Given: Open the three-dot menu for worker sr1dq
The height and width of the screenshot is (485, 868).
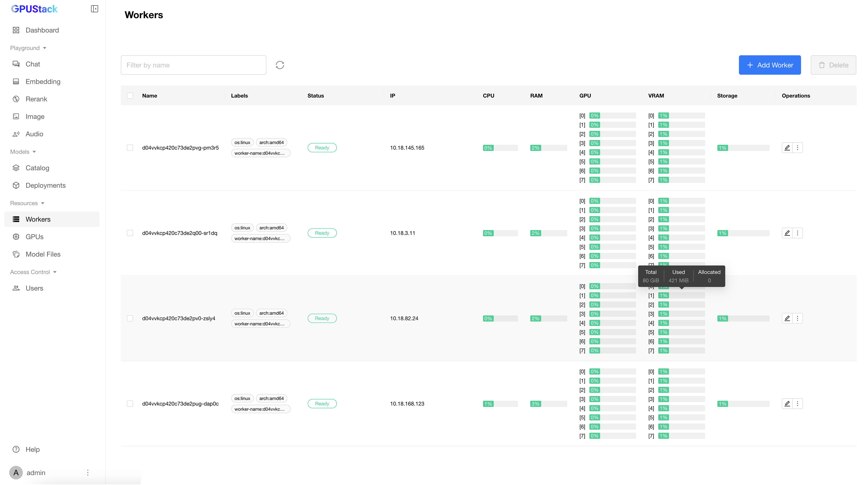Looking at the screenshot, I should pyautogui.click(x=797, y=233).
